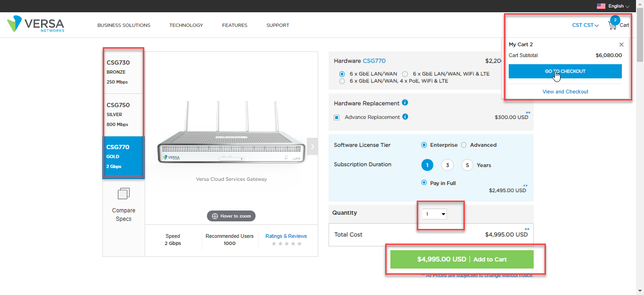Click Go To Checkout button
The height and width of the screenshot is (295, 644).
tap(565, 71)
